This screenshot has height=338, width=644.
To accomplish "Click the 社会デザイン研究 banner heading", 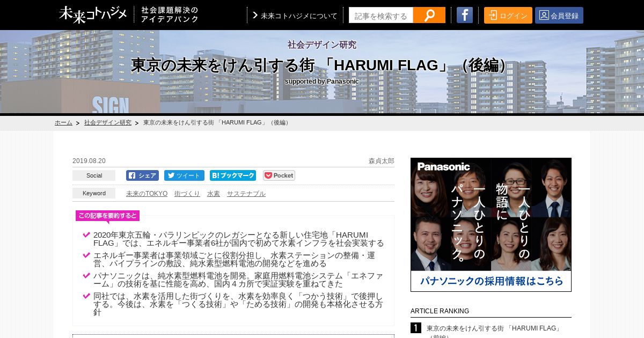I will [x=322, y=45].
